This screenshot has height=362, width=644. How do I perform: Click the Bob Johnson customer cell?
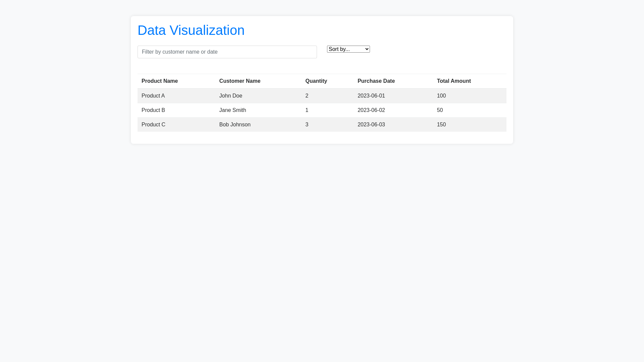[235, 125]
